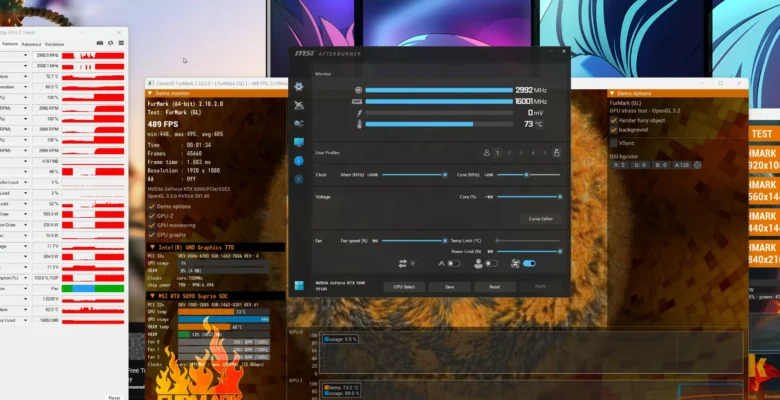Click the Power Limit (%) slider handle
Image resolution: width=780 pixels, height=400 pixels.
(560, 252)
